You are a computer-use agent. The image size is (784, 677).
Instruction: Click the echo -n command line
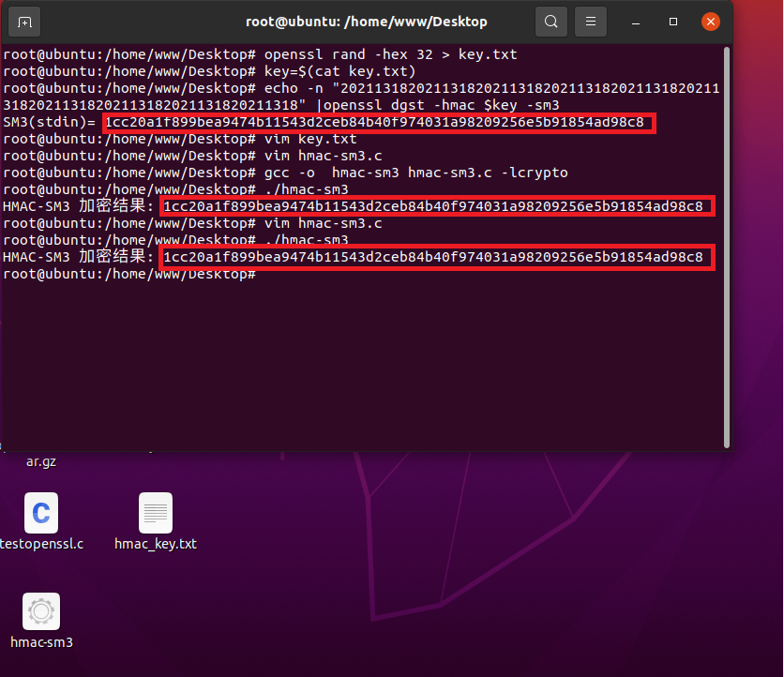361,97
